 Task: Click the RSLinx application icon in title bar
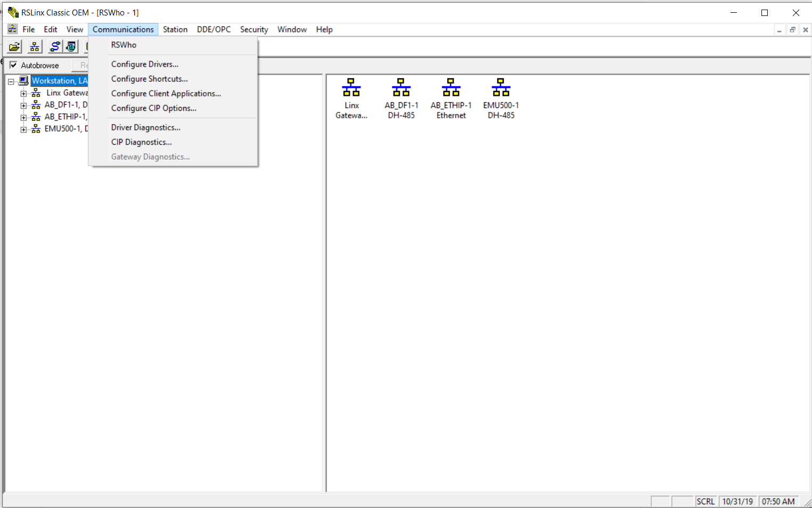13,12
